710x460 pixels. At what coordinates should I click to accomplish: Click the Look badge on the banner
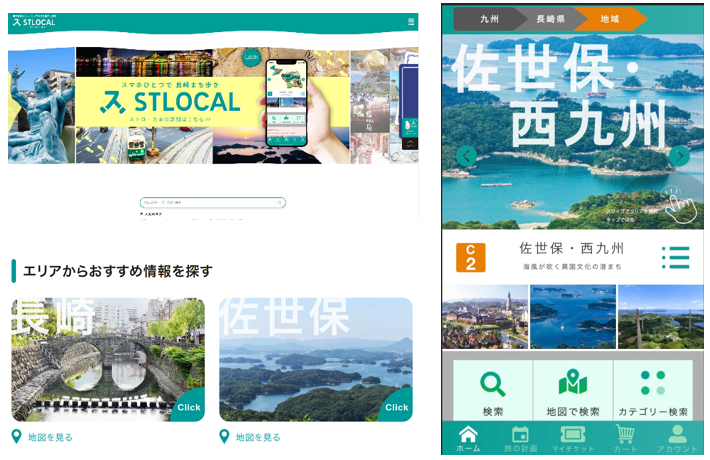251,57
